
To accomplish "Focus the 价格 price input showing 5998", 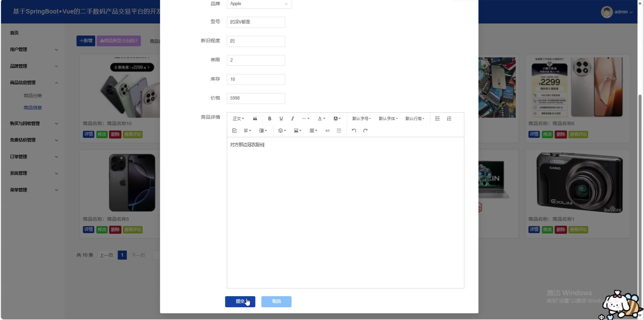I will click(x=256, y=98).
